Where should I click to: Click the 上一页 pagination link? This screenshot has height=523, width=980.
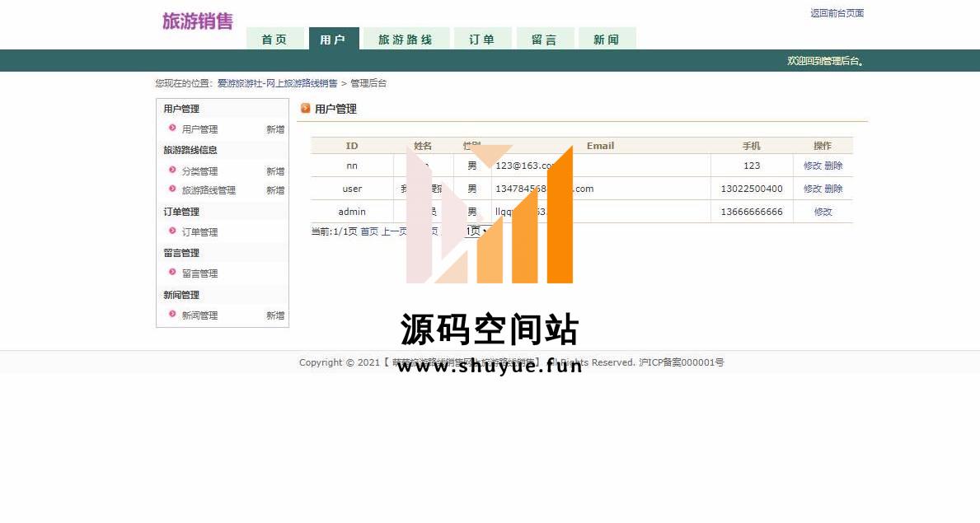pos(394,231)
